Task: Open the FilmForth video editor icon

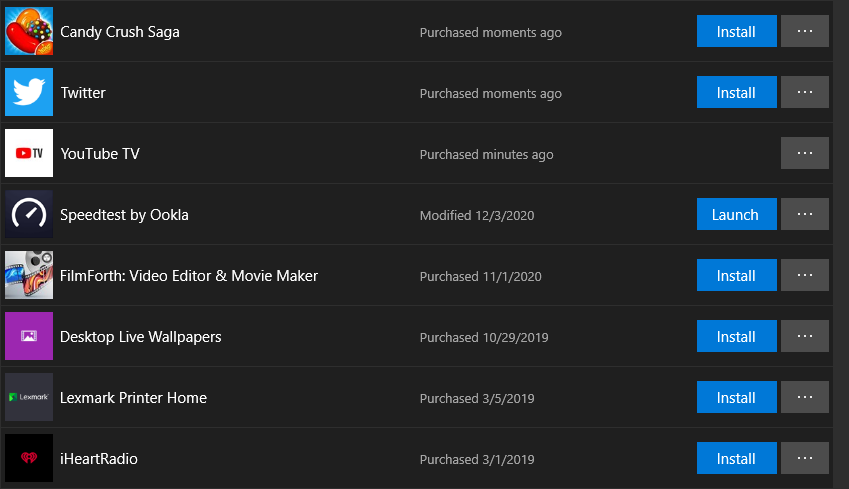Action: (x=29, y=275)
